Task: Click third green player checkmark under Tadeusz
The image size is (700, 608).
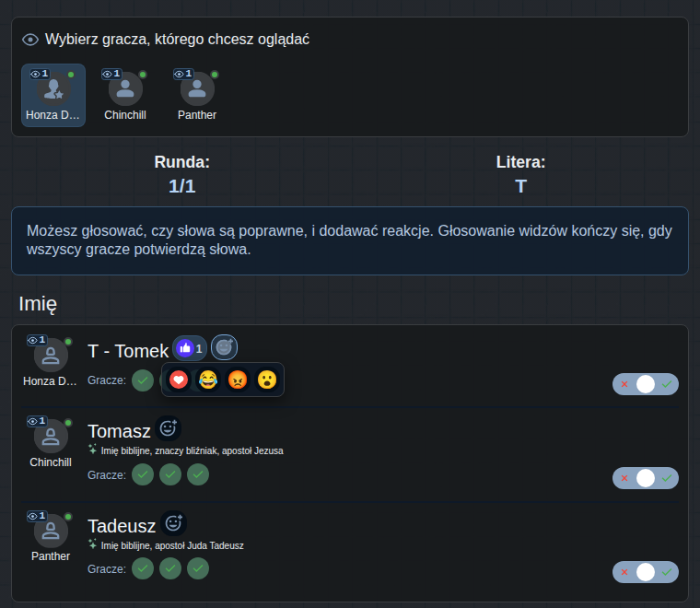Action: coord(198,568)
